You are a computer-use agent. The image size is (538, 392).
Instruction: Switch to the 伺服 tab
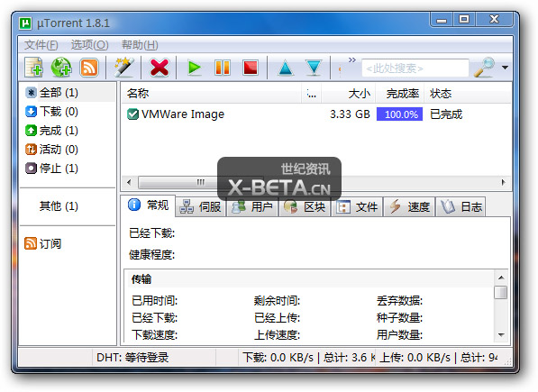pyautogui.click(x=201, y=207)
